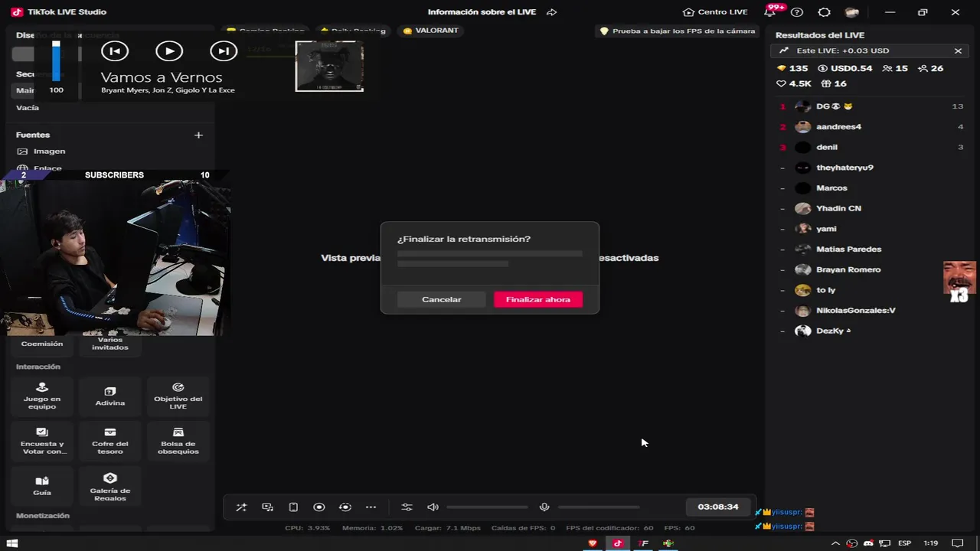Adjust the speaker volume slider

(x=487, y=507)
